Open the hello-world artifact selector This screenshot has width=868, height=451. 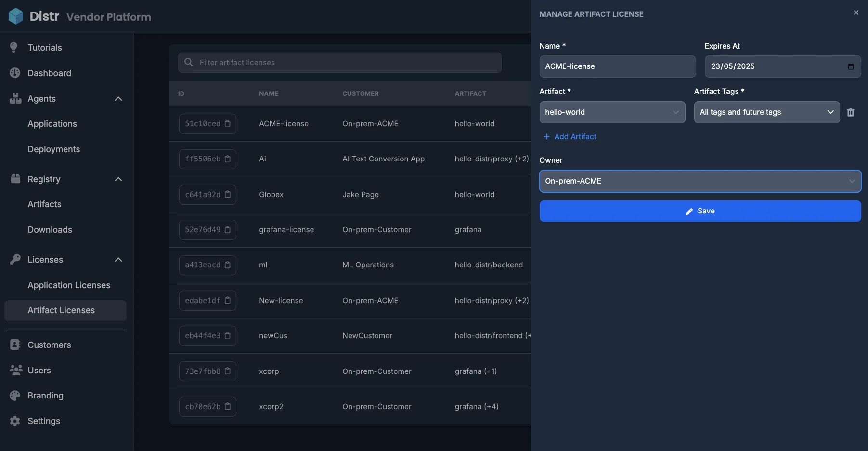[612, 112]
